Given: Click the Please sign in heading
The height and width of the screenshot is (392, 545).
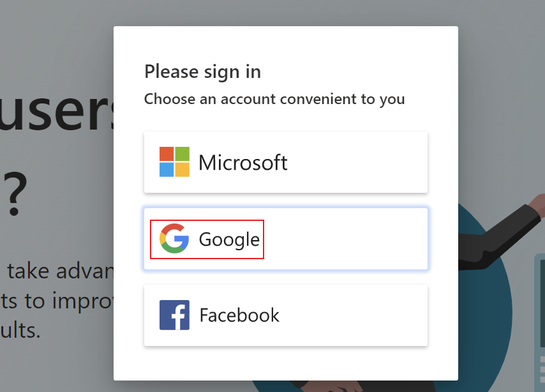Looking at the screenshot, I should click(x=203, y=72).
